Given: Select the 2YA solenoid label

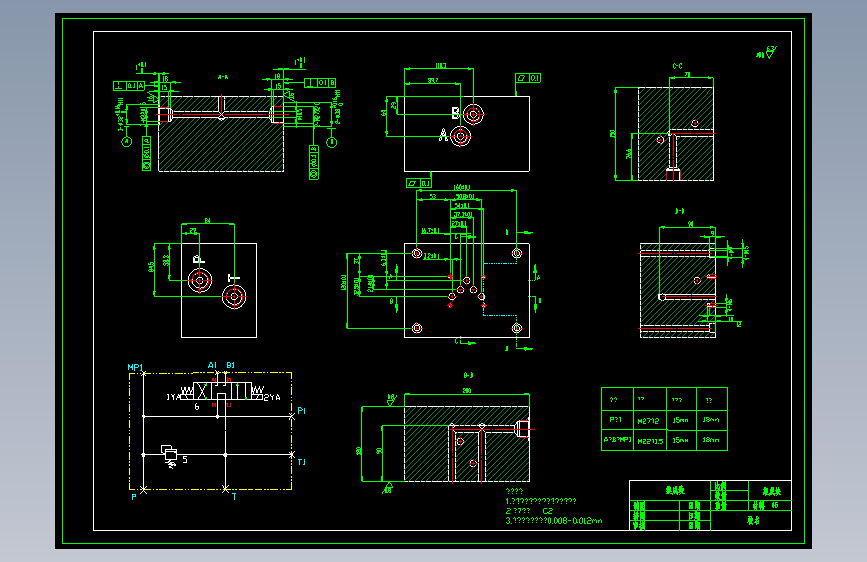Looking at the screenshot, I should [x=272, y=397].
